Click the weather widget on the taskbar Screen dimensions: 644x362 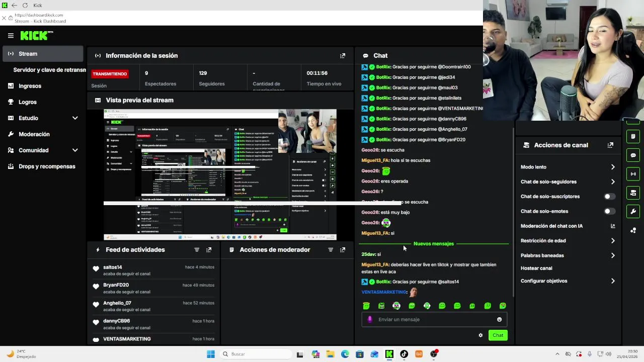(x=21, y=354)
